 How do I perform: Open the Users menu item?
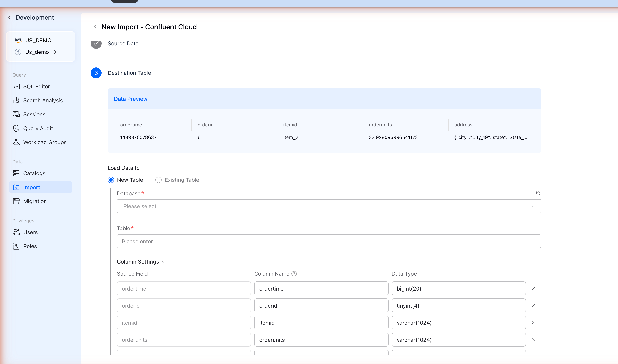30,232
